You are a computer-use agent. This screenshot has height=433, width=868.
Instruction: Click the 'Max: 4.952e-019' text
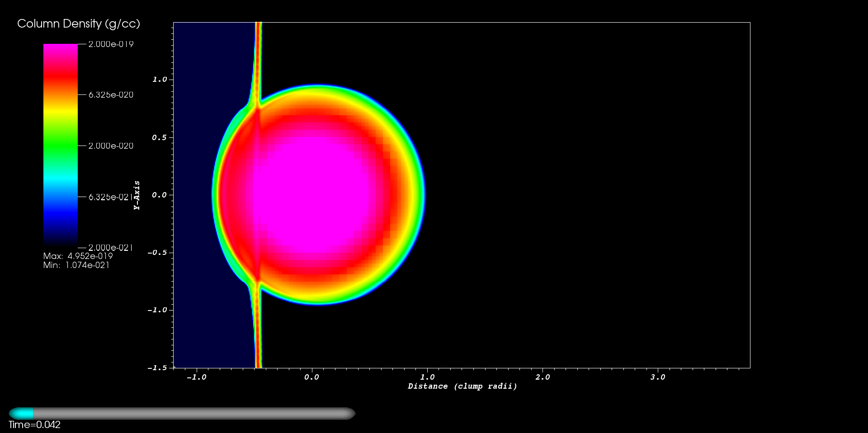point(78,256)
